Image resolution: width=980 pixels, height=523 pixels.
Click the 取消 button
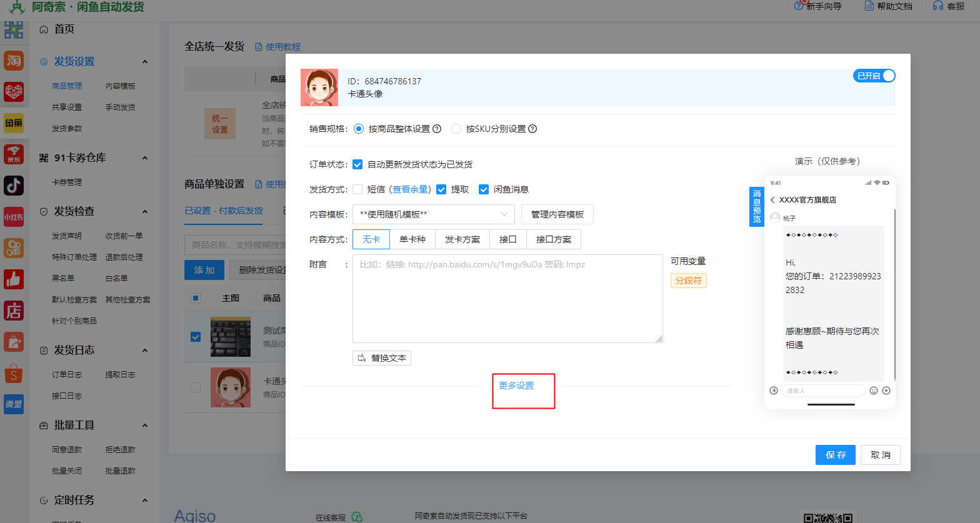click(881, 455)
